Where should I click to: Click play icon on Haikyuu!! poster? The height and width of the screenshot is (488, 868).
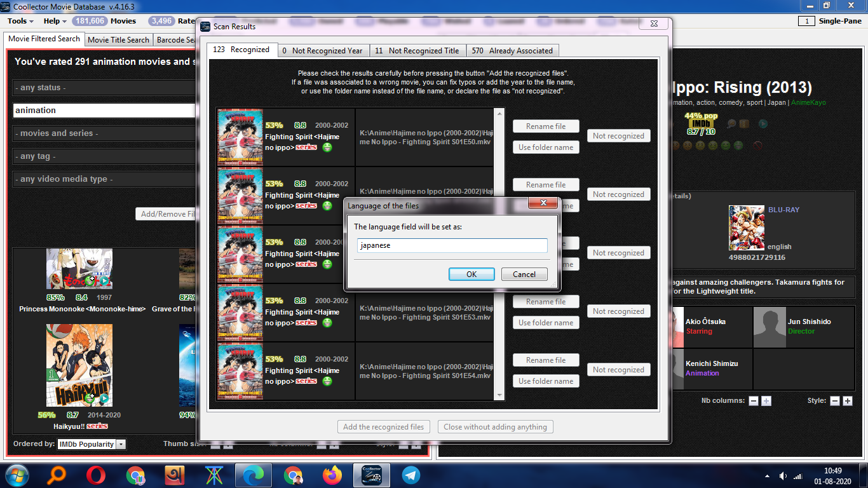coord(104,398)
